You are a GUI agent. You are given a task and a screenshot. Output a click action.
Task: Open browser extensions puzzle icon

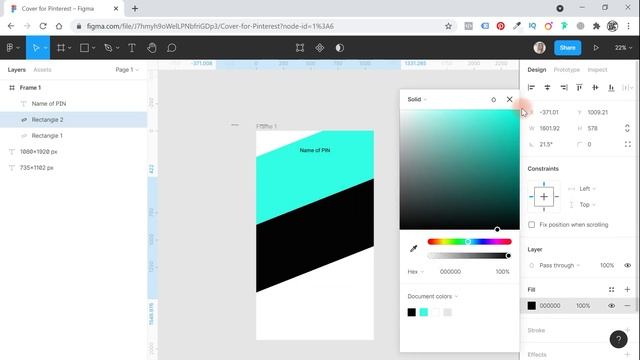pos(596,26)
